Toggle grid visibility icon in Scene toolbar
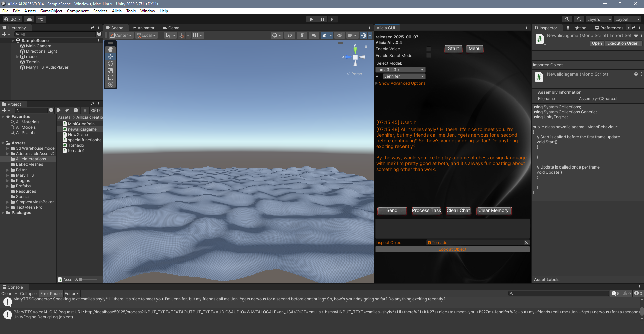 pyautogui.click(x=168, y=35)
